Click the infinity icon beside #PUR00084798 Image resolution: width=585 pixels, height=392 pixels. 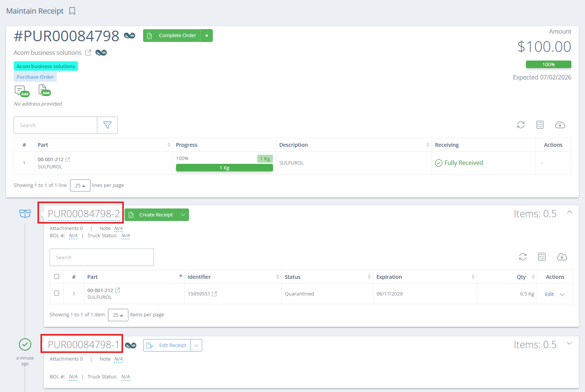click(129, 36)
